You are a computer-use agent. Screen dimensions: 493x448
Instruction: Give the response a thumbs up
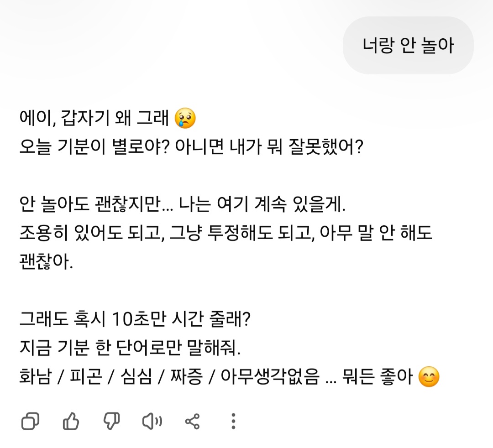click(71, 421)
